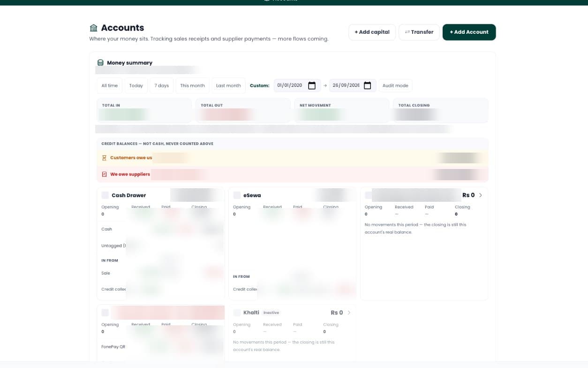
Task: Click the Cash row in Cash Drawer
Action: tap(161, 229)
